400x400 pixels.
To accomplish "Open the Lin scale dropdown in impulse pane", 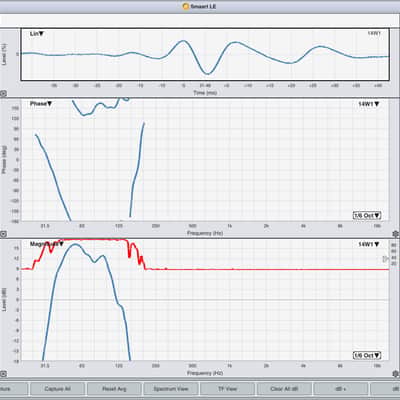I will (x=37, y=34).
